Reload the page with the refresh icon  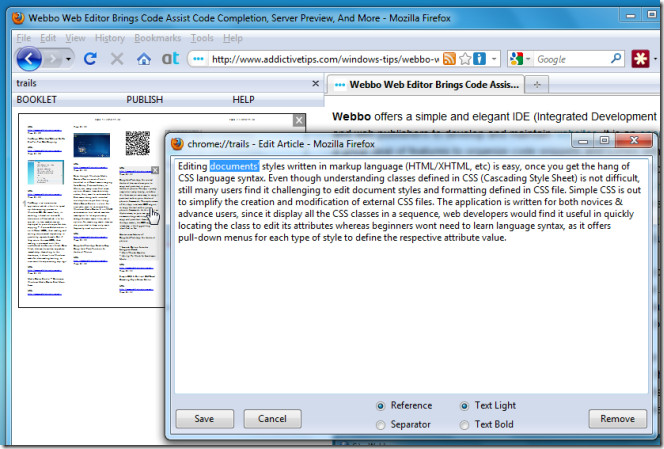point(90,58)
